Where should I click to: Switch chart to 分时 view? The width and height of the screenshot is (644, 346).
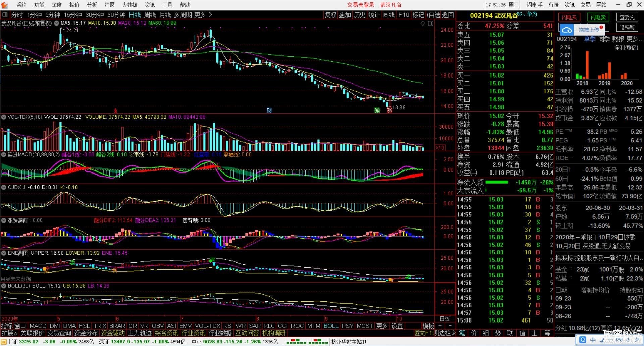tap(17, 15)
